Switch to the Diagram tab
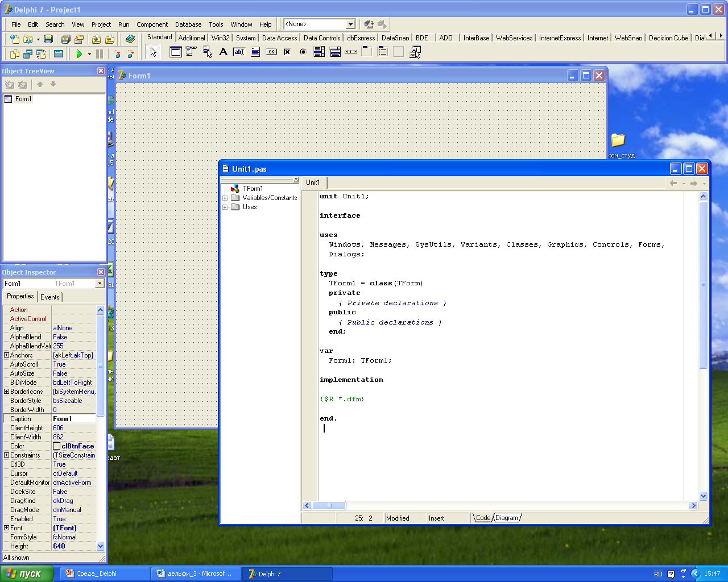This screenshot has height=582, width=728. click(507, 518)
